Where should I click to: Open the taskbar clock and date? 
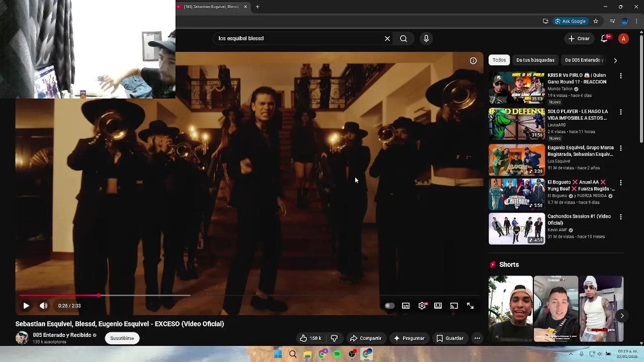click(628, 354)
